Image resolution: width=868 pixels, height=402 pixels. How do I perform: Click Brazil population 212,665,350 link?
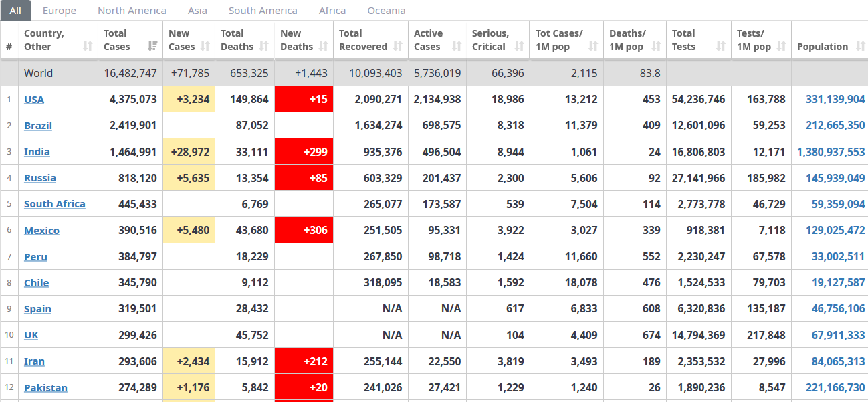835,126
